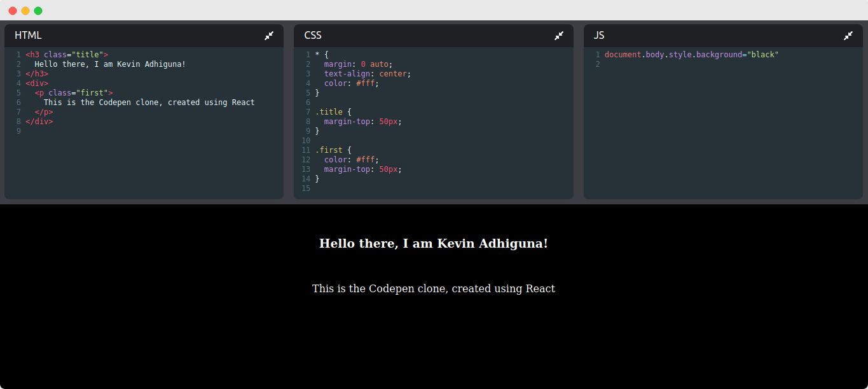The image size is (868, 389).
Task: Click the rendered paragraph about the Codepen clone
Action: point(434,288)
